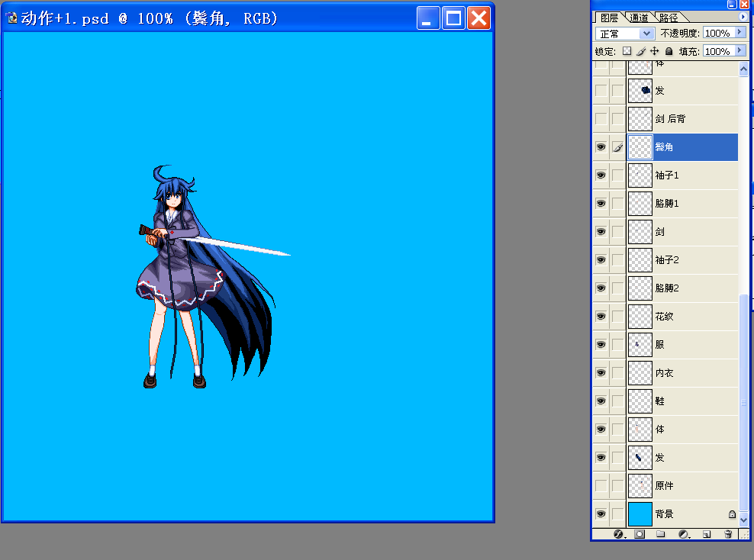Maximize the 动作+1.psd document window

pos(453,18)
